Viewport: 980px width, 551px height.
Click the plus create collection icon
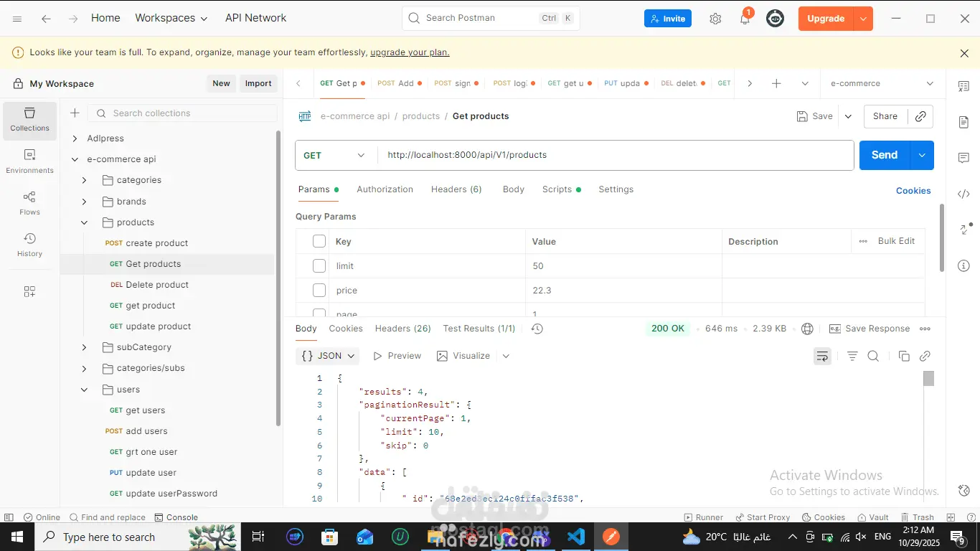[75, 113]
